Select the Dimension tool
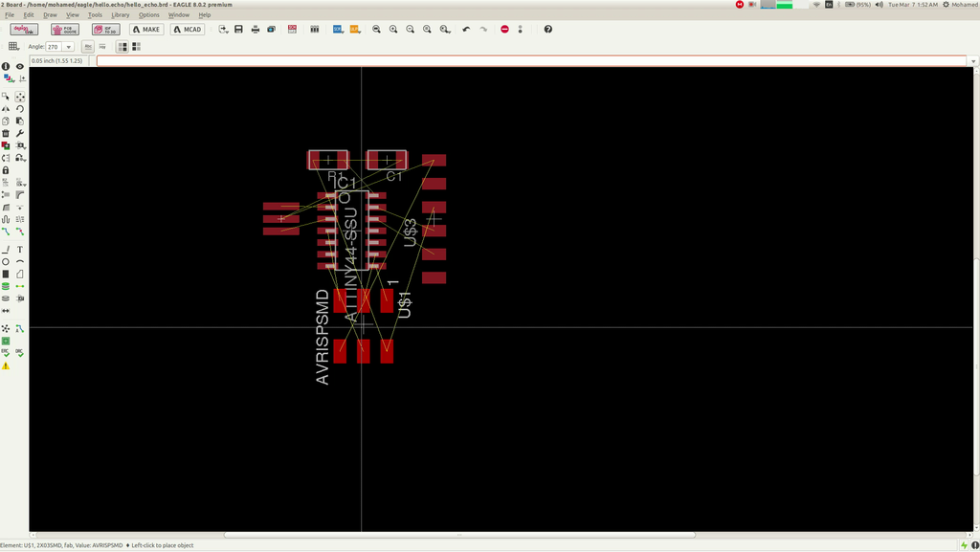 coord(6,310)
